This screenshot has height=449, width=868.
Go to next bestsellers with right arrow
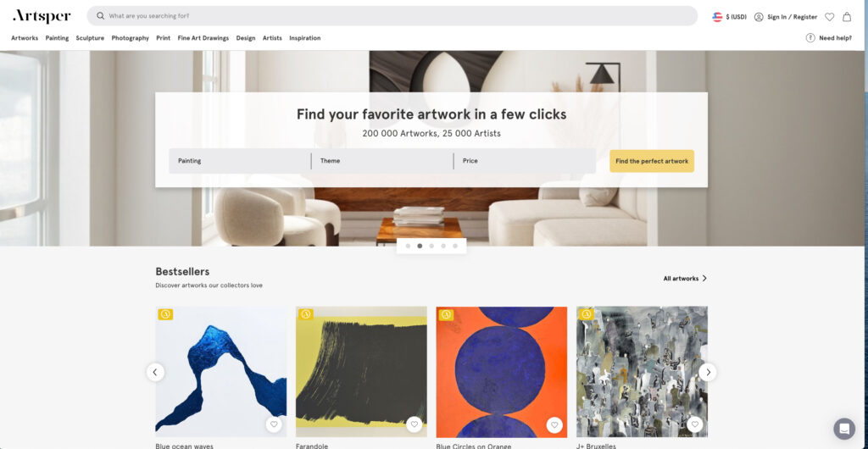coord(708,372)
